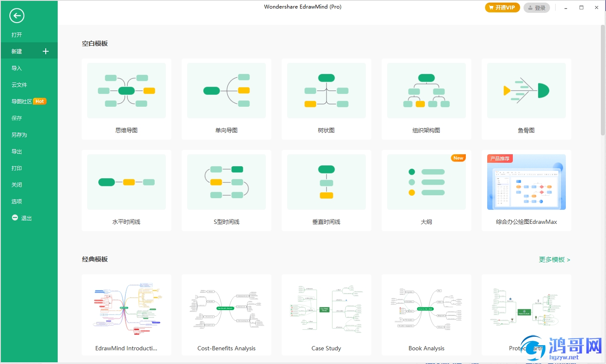Click the 思维导图 label text
The image size is (606, 364).
126,130
